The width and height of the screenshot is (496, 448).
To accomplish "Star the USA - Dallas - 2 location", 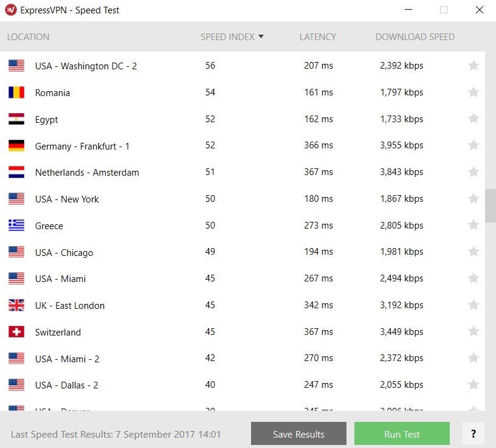I will (474, 384).
